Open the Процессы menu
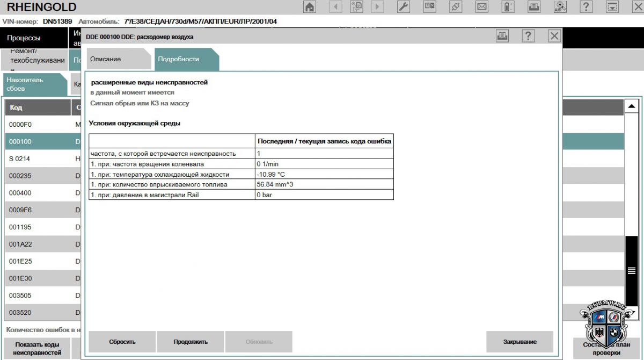This screenshot has width=644, height=360. (34, 38)
